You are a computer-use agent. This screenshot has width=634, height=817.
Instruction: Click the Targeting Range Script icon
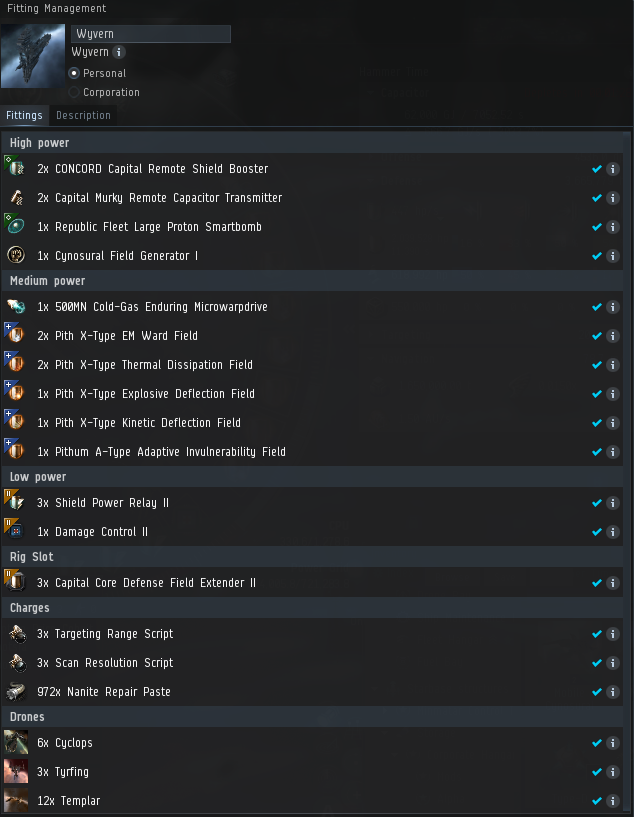(x=16, y=634)
